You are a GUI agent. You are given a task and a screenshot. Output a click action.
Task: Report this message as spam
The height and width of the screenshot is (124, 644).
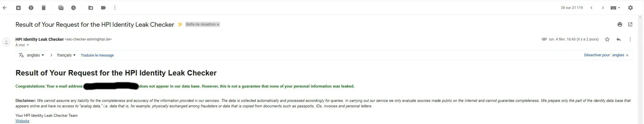click(x=31, y=8)
